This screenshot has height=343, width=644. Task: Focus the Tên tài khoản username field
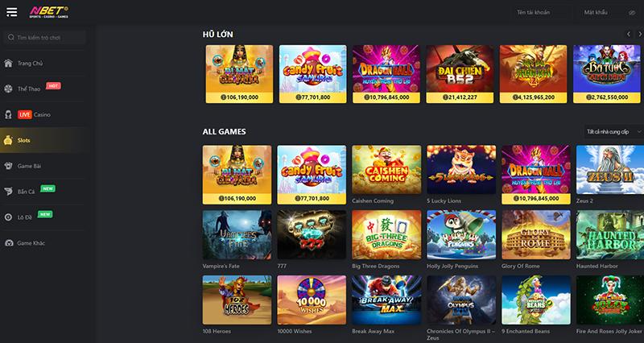pos(533,13)
